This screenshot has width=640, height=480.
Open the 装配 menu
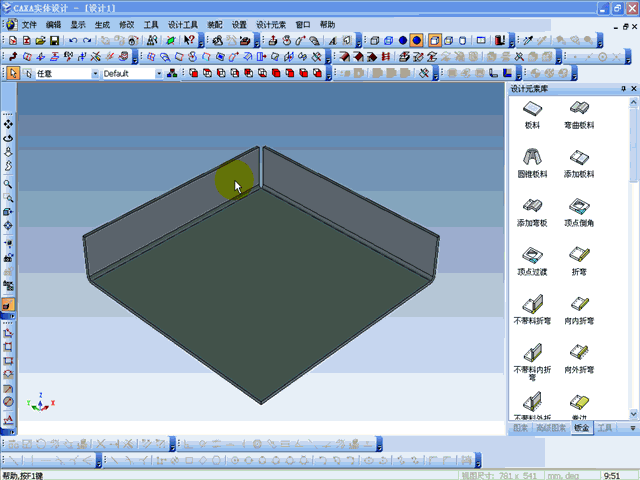215,25
